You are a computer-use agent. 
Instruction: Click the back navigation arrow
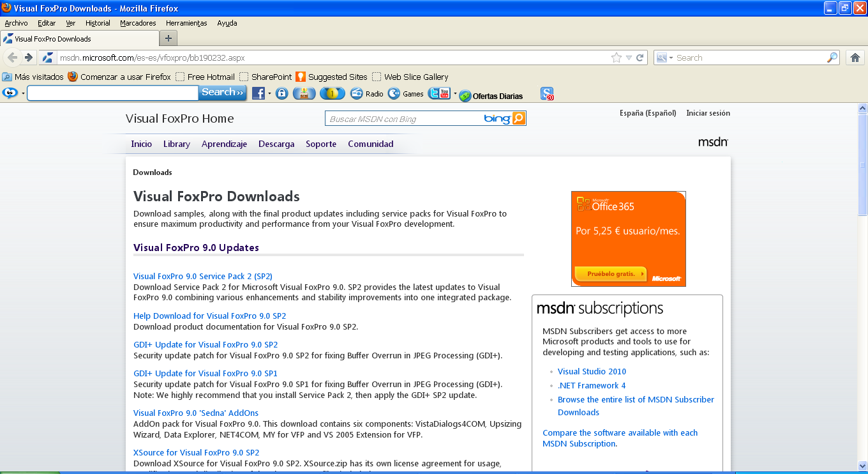12,57
